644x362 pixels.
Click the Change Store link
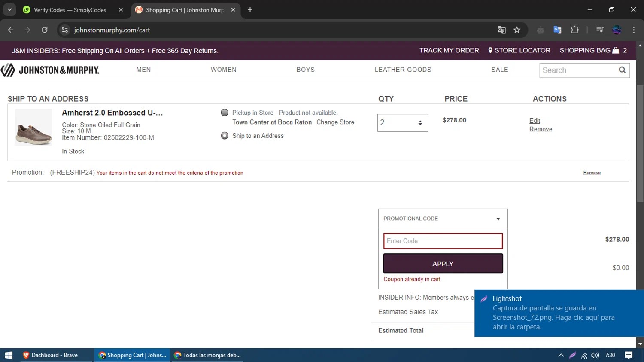point(335,122)
